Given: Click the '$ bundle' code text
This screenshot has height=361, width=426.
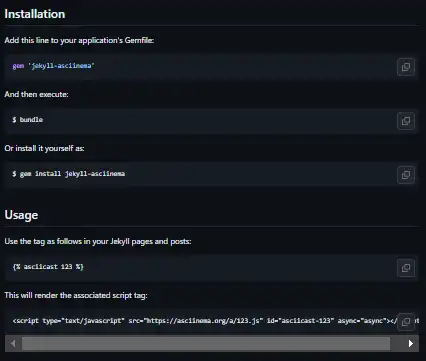Looking at the screenshot, I should [28, 120].
